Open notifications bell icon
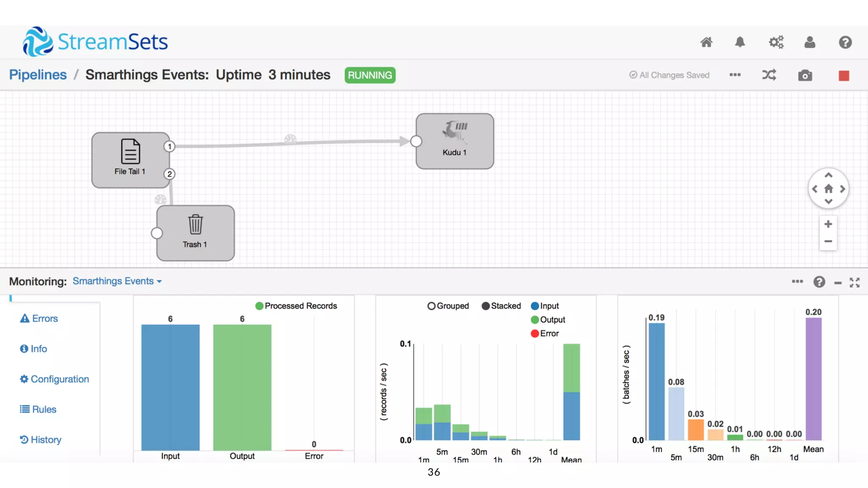The height and width of the screenshot is (488, 868). pos(740,42)
